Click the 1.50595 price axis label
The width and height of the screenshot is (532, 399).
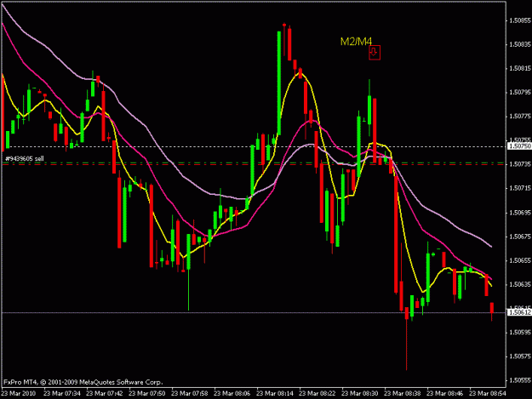(520, 333)
